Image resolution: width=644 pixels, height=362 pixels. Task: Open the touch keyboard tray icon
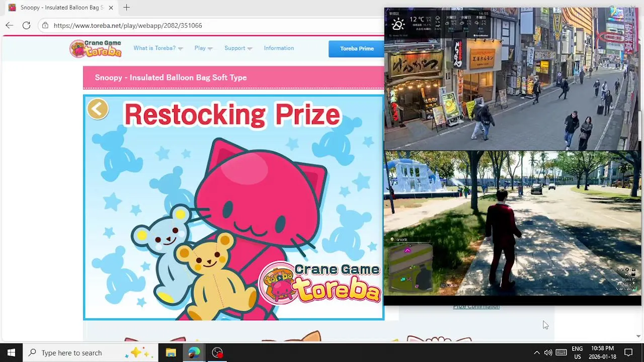pyautogui.click(x=561, y=353)
